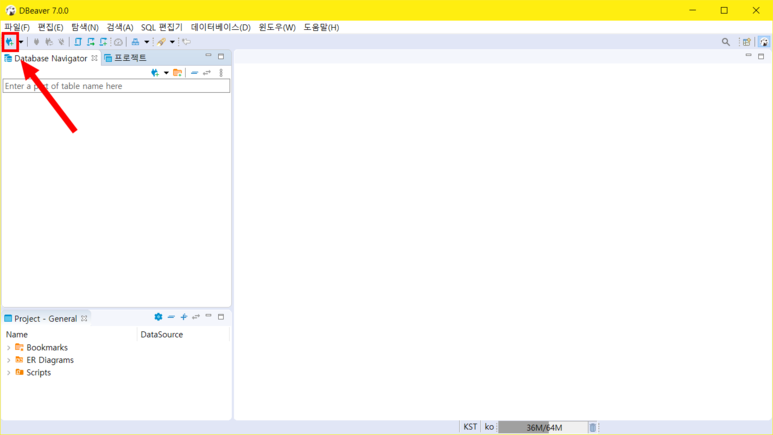This screenshot has width=773, height=435.
Task: Open the 도움말(H) menu
Action: click(321, 27)
